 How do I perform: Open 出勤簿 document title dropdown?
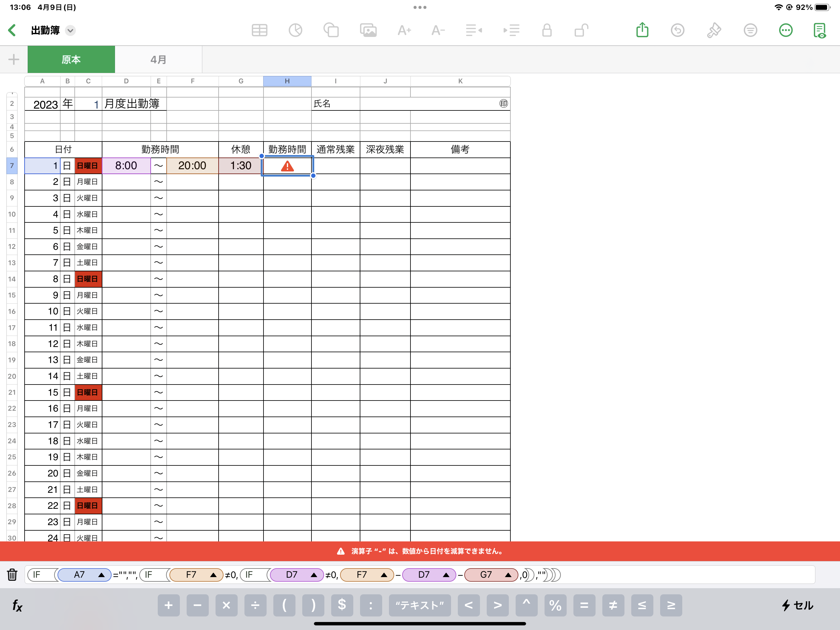70,30
